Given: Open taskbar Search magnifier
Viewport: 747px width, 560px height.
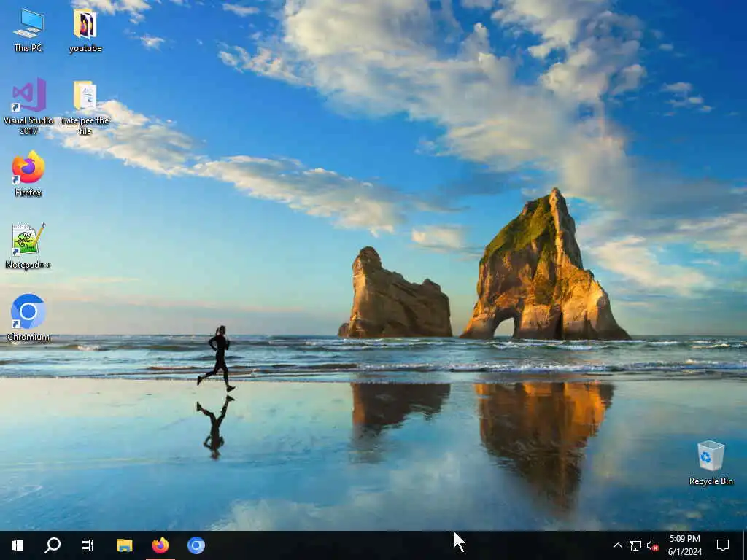Looking at the screenshot, I should 53,545.
